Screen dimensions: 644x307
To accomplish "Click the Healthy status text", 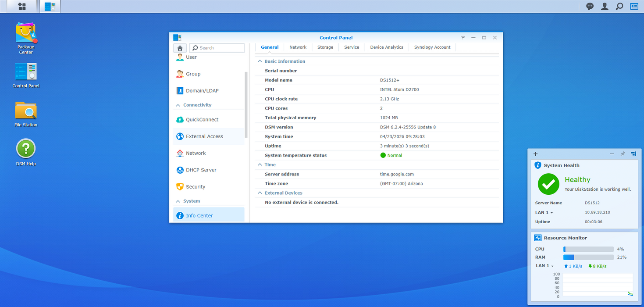I will [577, 179].
